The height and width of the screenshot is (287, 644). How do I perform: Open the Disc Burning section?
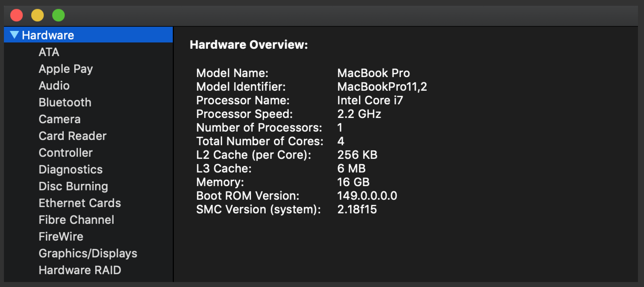(73, 186)
